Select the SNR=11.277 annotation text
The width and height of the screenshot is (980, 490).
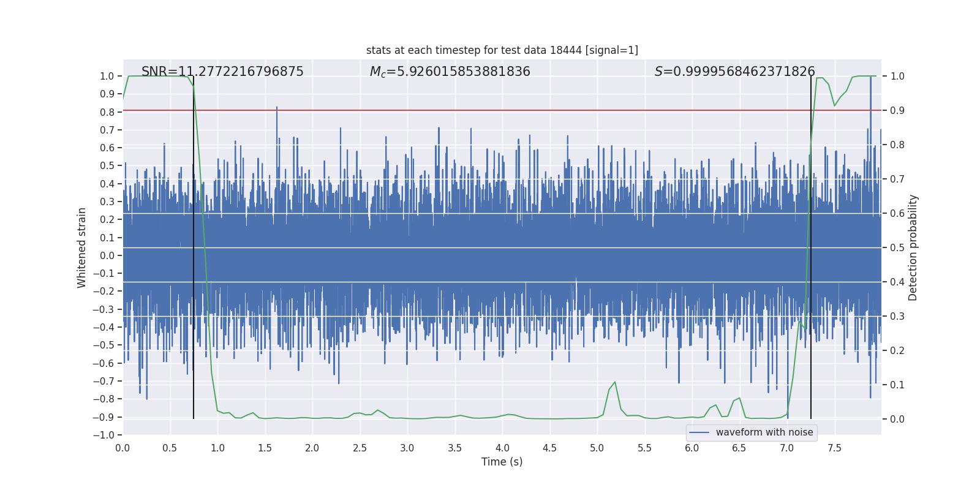(x=222, y=72)
